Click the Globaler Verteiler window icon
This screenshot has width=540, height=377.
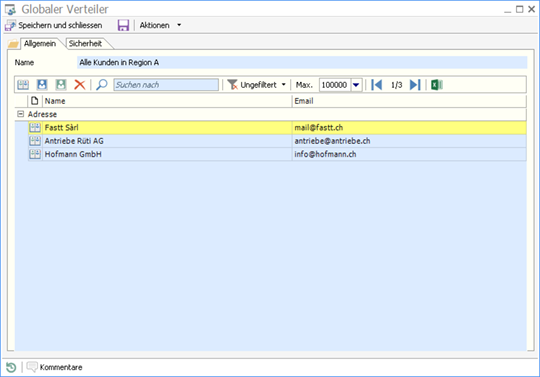pyautogui.click(x=10, y=9)
